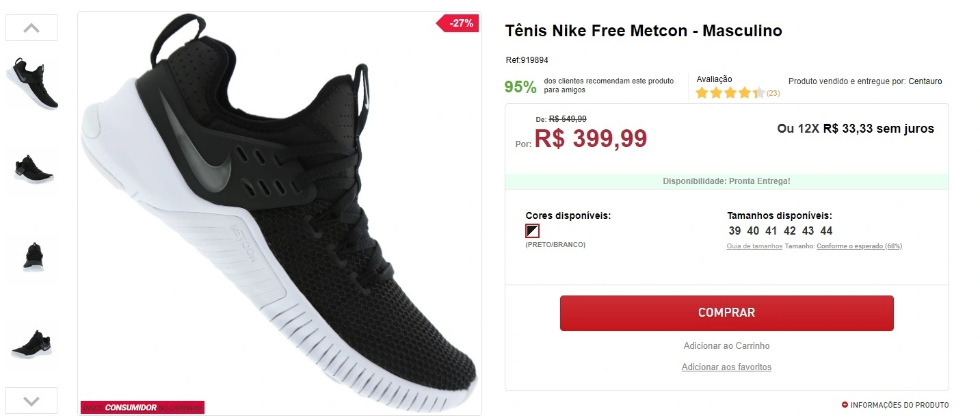980x420 pixels.
Task: Click the up chevron above the thumbnails
Action: tap(31, 27)
